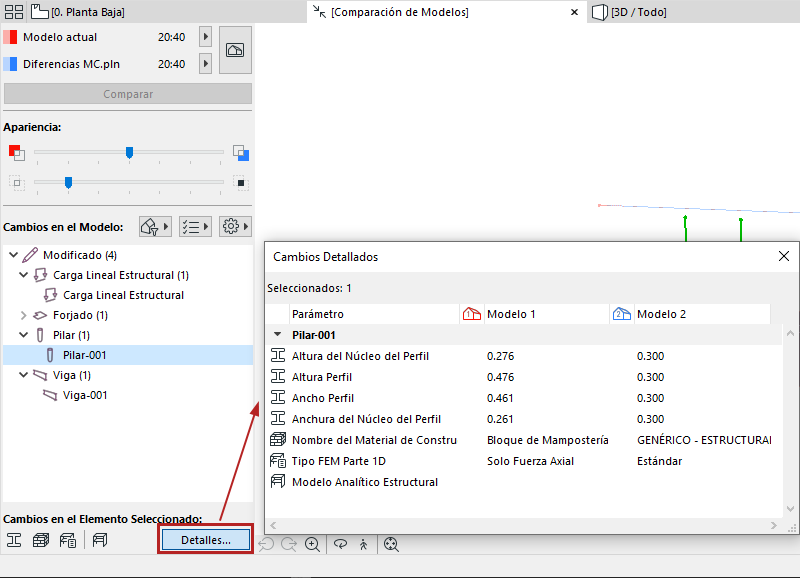This screenshot has width=800, height=578.
Task: Click the Detalles... button
Action: point(206,540)
